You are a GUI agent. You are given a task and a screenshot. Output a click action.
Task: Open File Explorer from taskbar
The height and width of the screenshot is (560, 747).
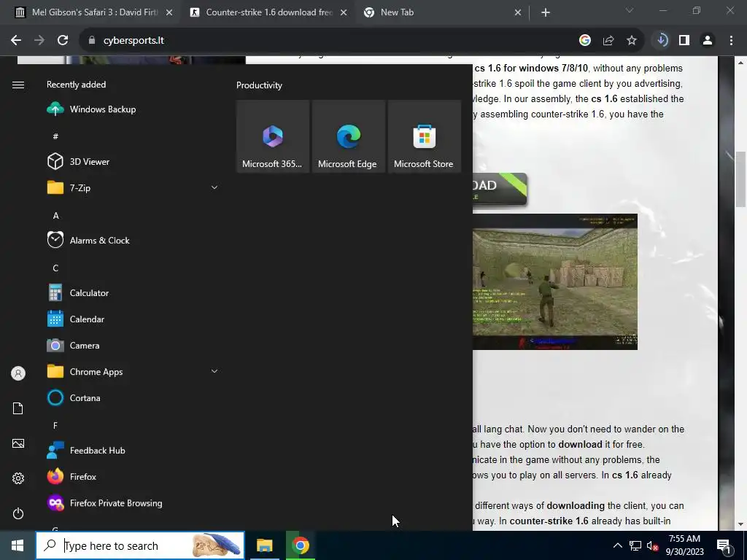264,545
